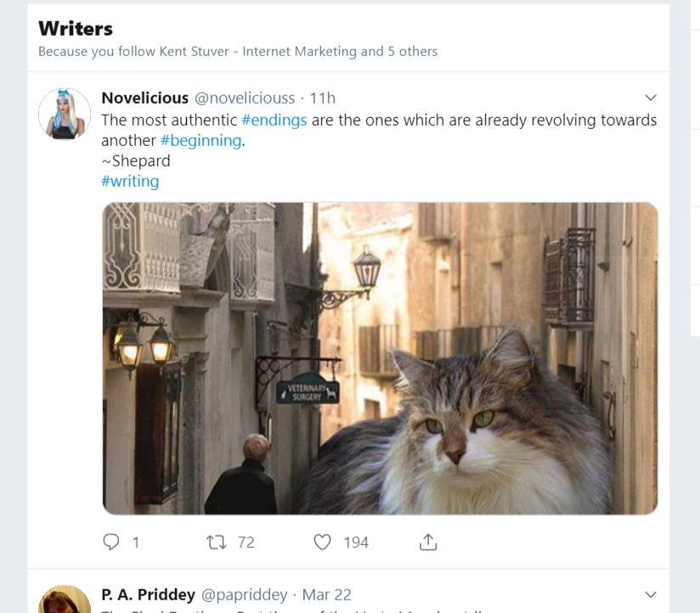Screen dimensions: 700x613
Task: Open the Novelicious tweet options chevron
Action: (x=651, y=98)
